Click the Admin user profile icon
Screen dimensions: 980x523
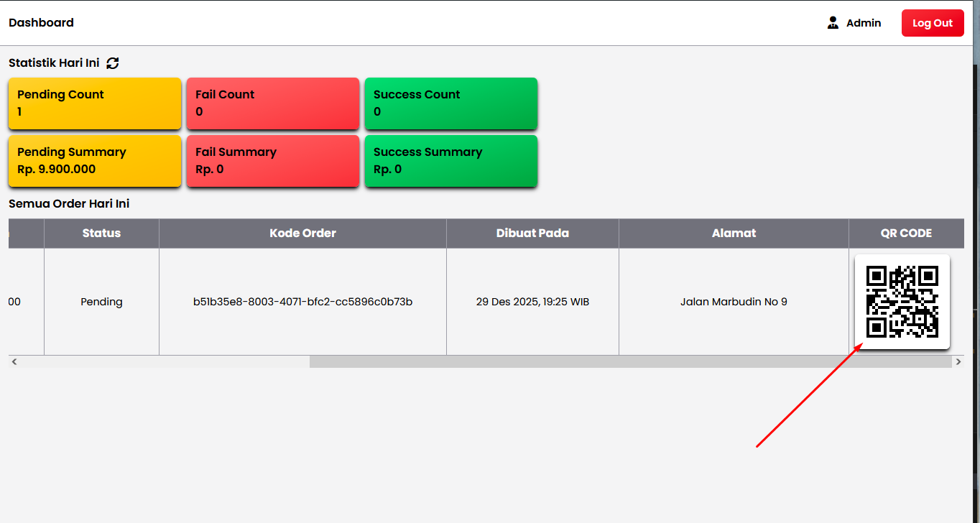pos(833,22)
